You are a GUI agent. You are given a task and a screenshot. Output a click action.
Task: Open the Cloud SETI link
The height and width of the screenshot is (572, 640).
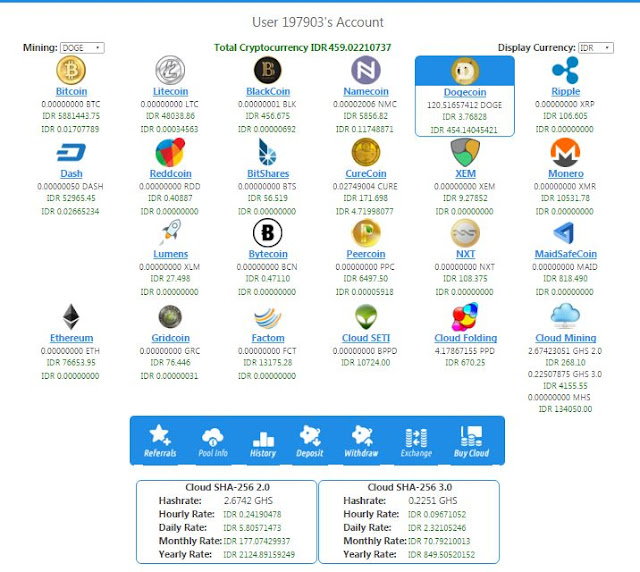pyautogui.click(x=366, y=338)
